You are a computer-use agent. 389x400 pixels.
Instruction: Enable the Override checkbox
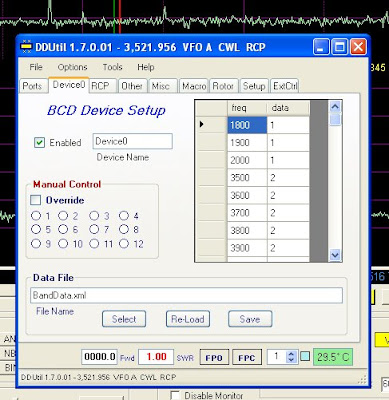point(35,200)
